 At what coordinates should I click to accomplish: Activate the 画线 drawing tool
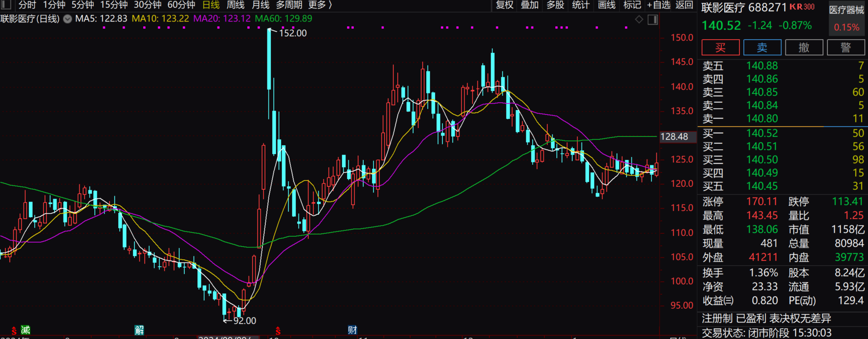[x=607, y=5]
